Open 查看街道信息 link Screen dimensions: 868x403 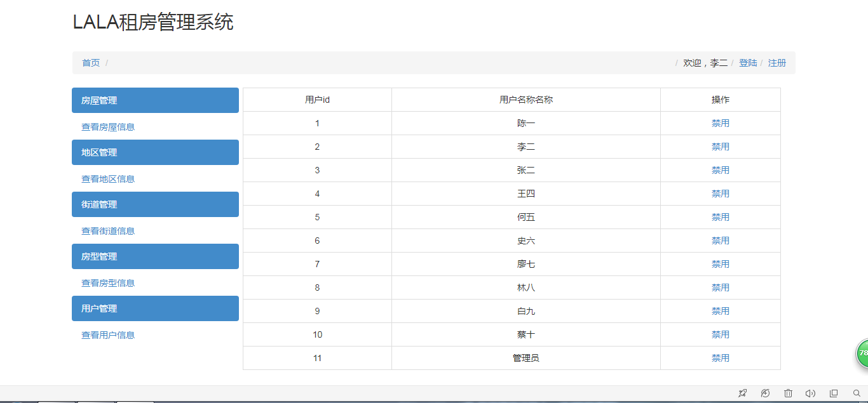pyautogui.click(x=108, y=231)
